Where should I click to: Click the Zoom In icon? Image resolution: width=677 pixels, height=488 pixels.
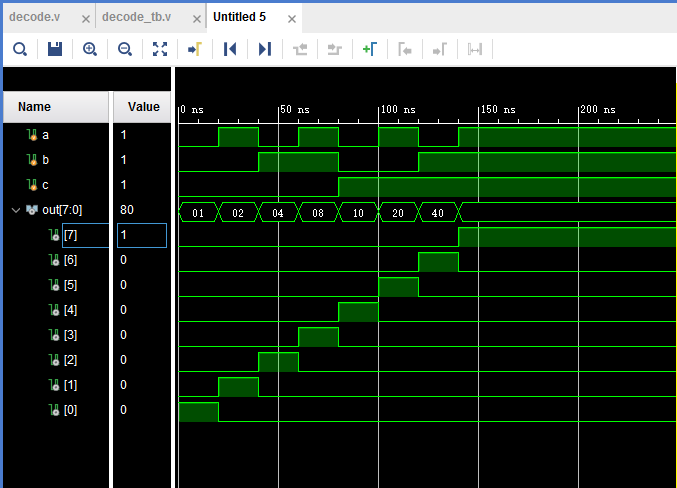[x=90, y=49]
